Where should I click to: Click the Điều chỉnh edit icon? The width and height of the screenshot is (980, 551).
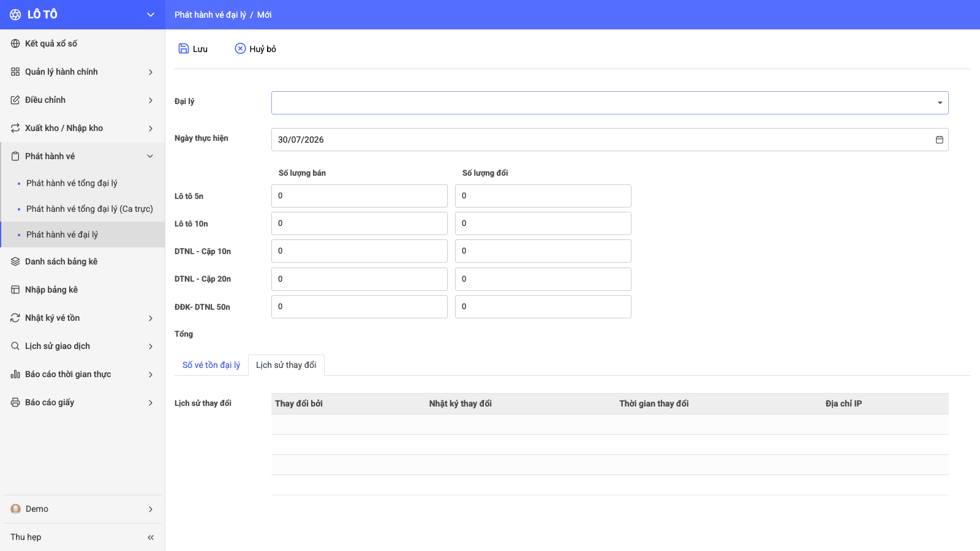(15, 100)
